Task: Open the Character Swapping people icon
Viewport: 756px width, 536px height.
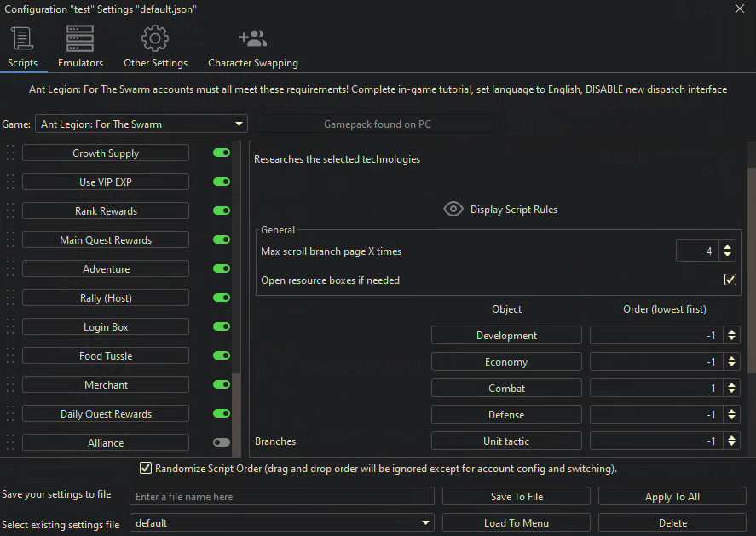Action: 253,39
